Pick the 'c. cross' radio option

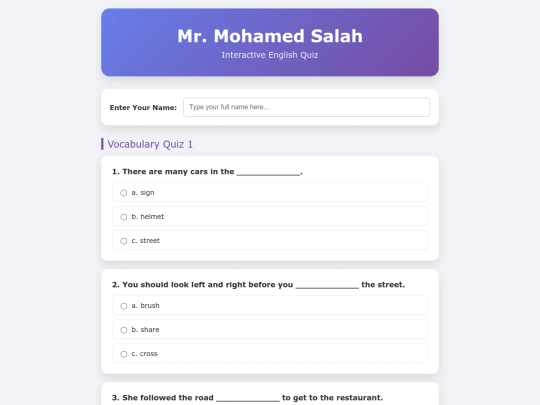point(124,354)
